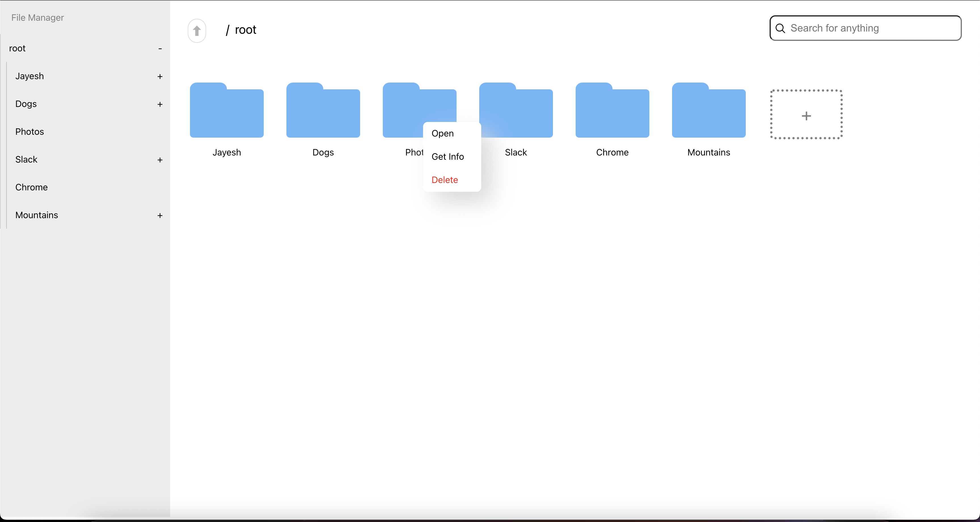
Task: Click the magnifier search icon
Action: 780,28
